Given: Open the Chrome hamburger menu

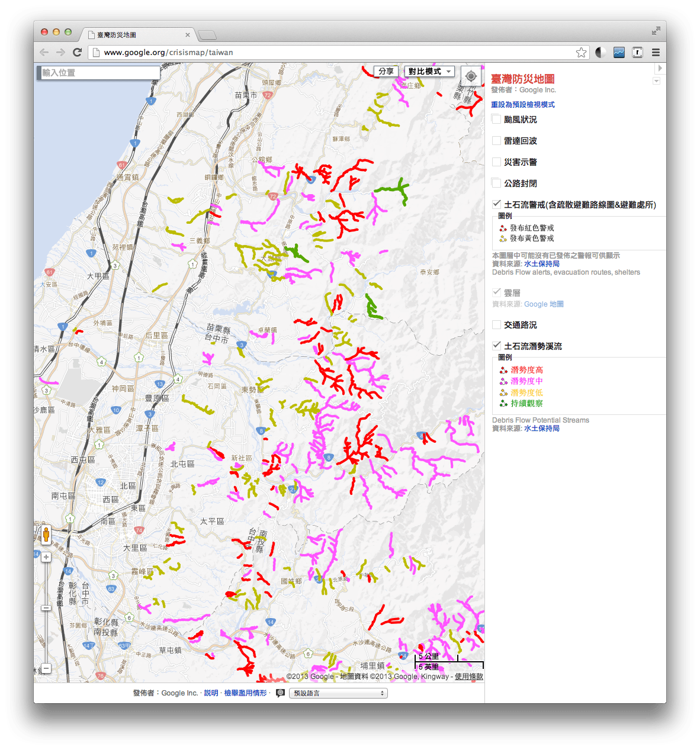Looking at the screenshot, I should 656,52.
